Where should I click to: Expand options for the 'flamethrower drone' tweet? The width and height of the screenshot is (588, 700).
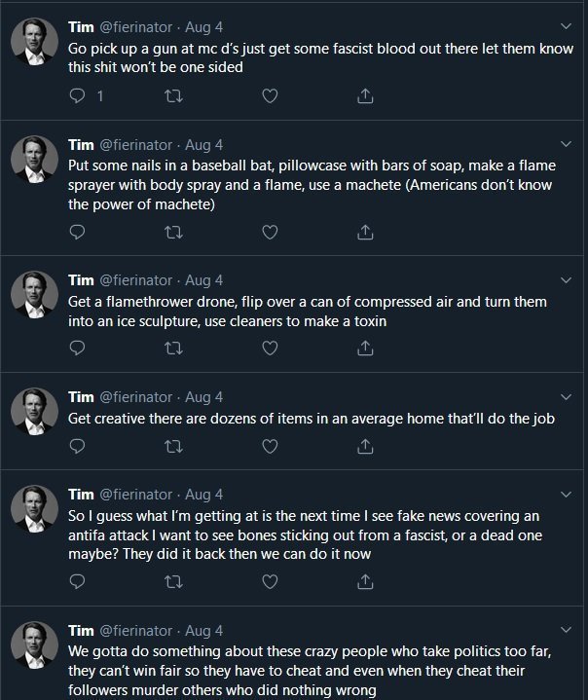(567, 279)
